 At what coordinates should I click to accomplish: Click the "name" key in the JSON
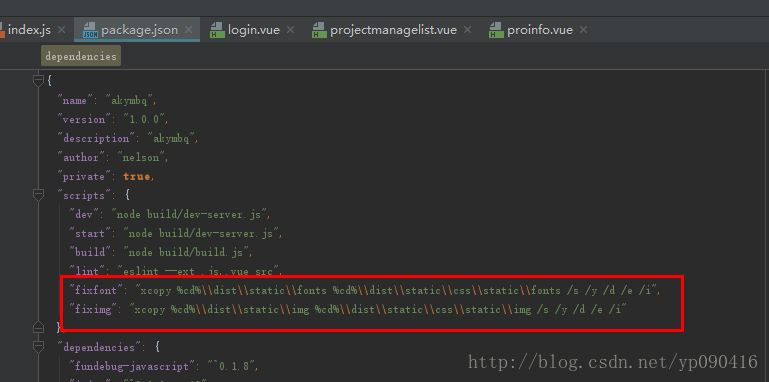point(75,101)
